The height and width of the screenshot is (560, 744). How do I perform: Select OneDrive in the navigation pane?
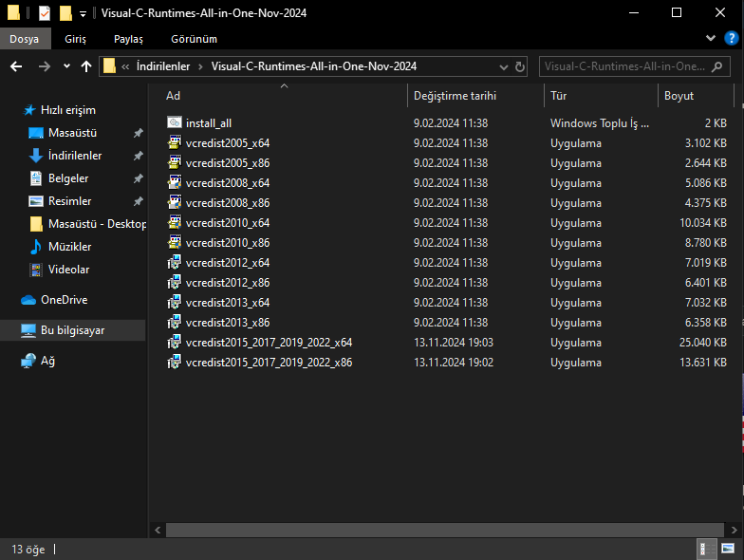(65, 300)
